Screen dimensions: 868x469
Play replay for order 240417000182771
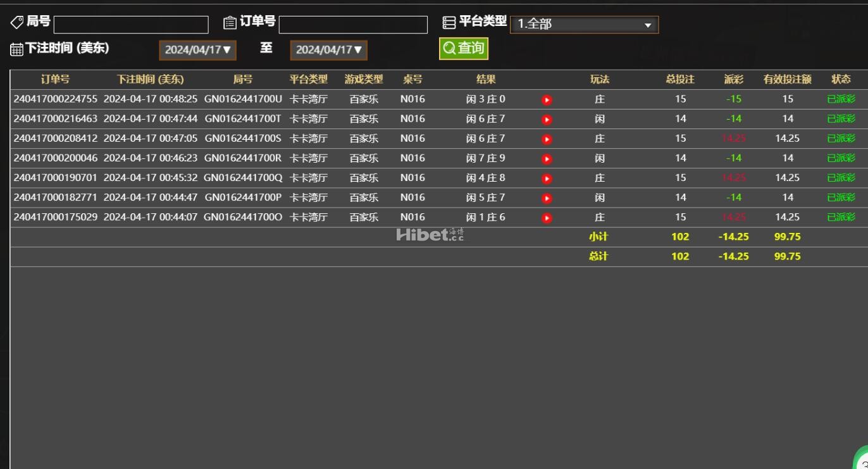click(547, 198)
